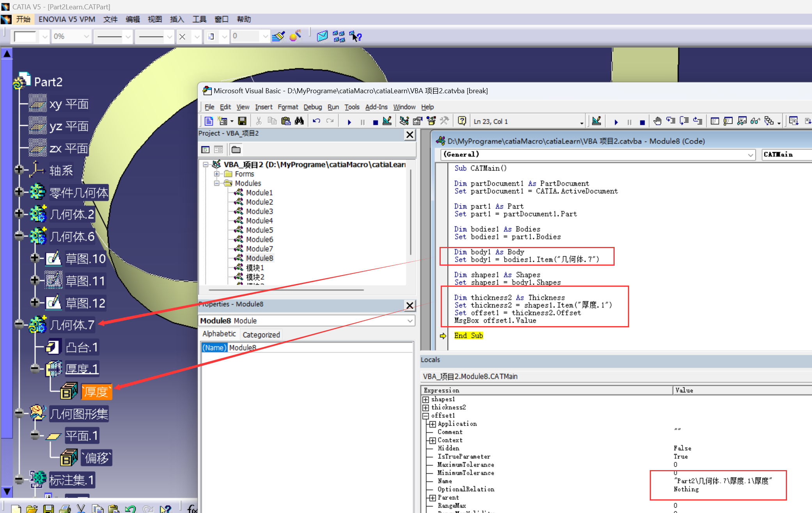Click the specification tree scroll-down arrow

coord(7,491)
